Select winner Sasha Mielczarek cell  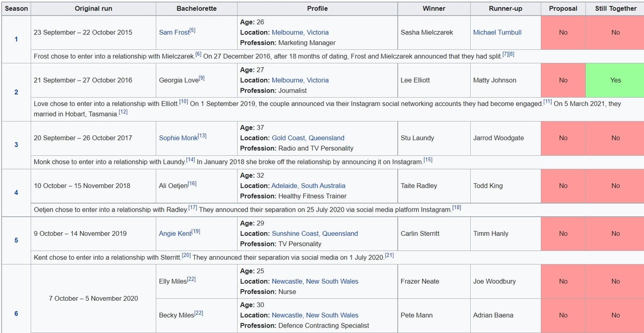[x=434, y=32]
